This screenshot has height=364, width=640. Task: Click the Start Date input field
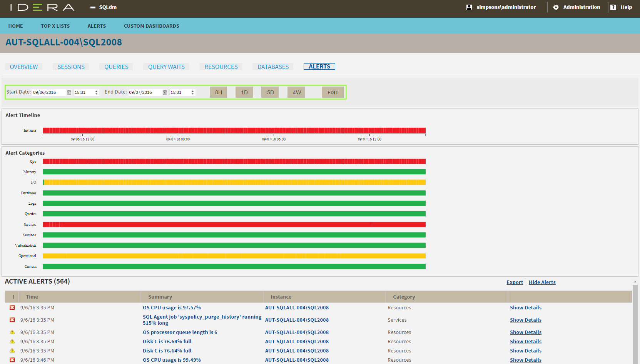(x=49, y=92)
